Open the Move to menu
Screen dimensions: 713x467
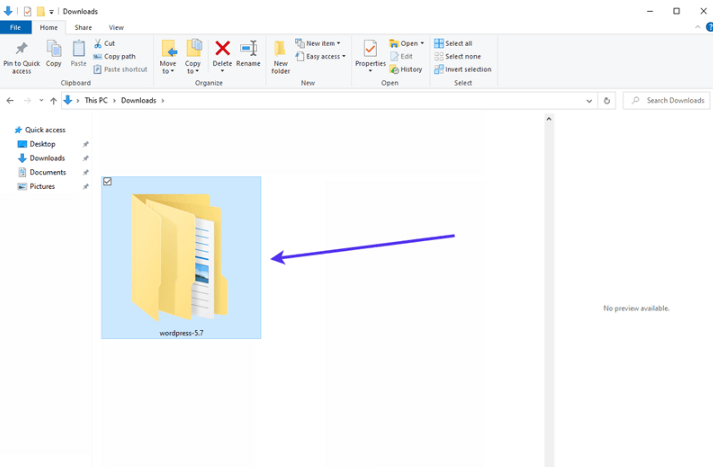click(x=168, y=57)
